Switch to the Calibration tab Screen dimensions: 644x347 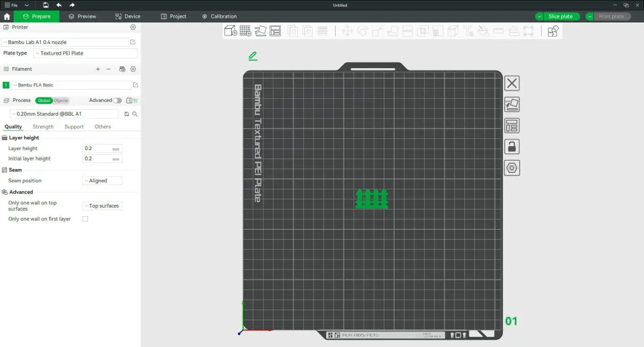tap(219, 17)
